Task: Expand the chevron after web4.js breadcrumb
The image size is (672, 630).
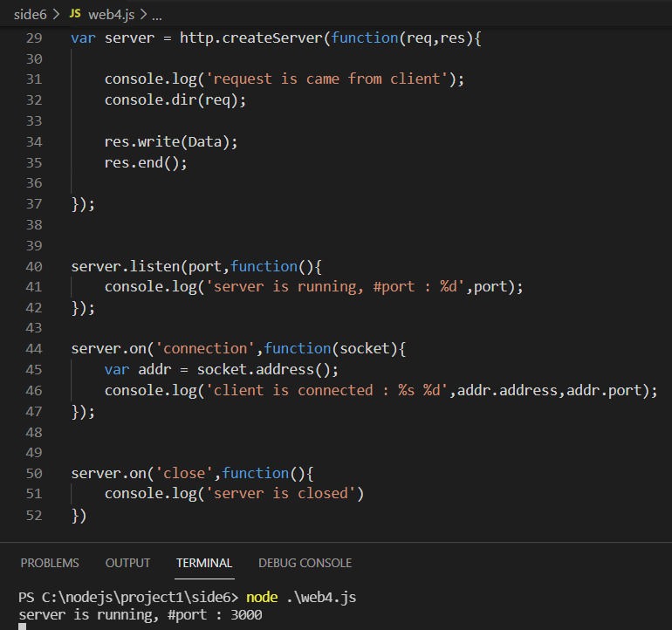Action: click(x=144, y=15)
